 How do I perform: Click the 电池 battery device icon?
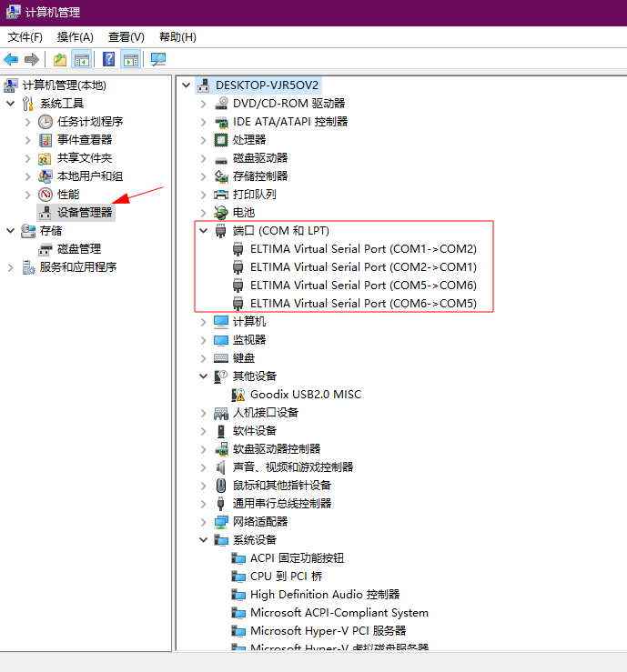(x=221, y=212)
